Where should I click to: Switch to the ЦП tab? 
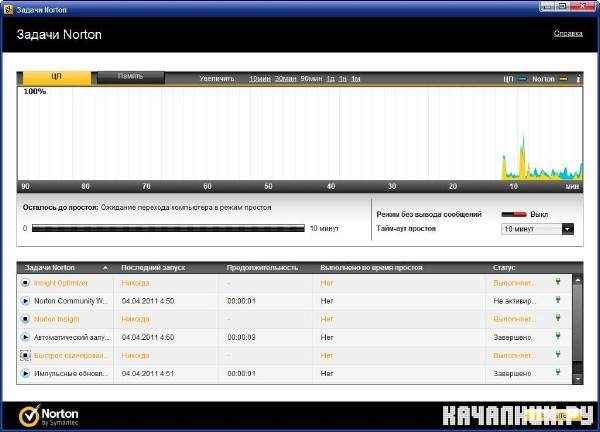click(x=57, y=77)
